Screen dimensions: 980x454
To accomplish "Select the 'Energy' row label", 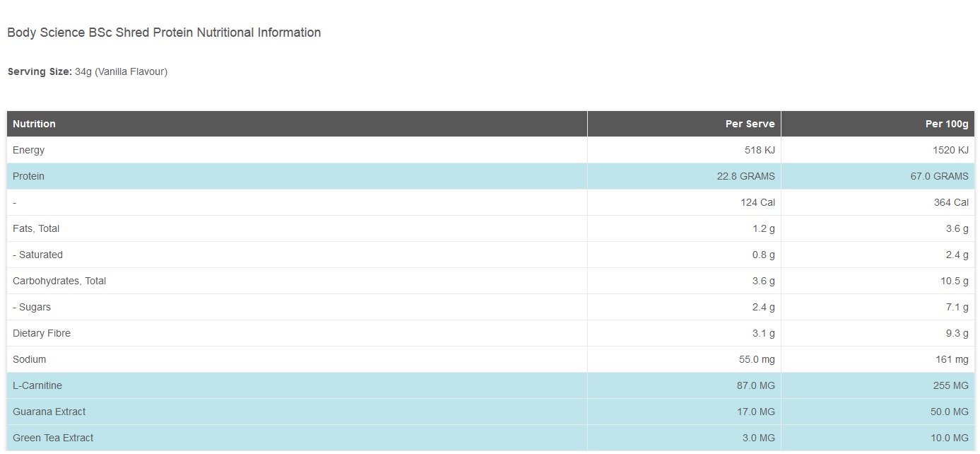I will [x=28, y=150].
